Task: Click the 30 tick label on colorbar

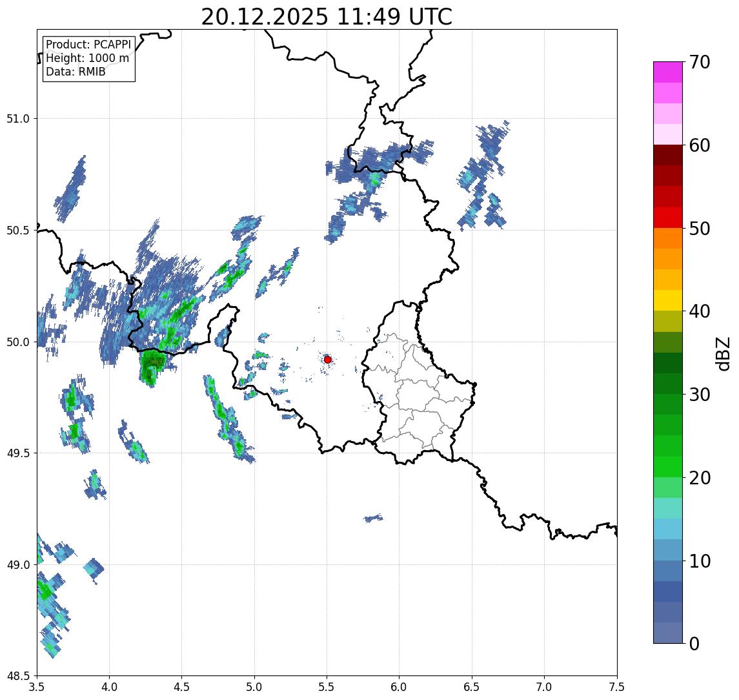Action: pos(700,395)
